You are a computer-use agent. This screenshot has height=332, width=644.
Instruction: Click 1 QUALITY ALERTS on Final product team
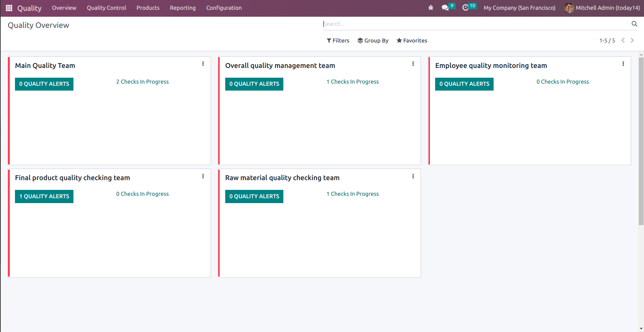(x=44, y=196)
